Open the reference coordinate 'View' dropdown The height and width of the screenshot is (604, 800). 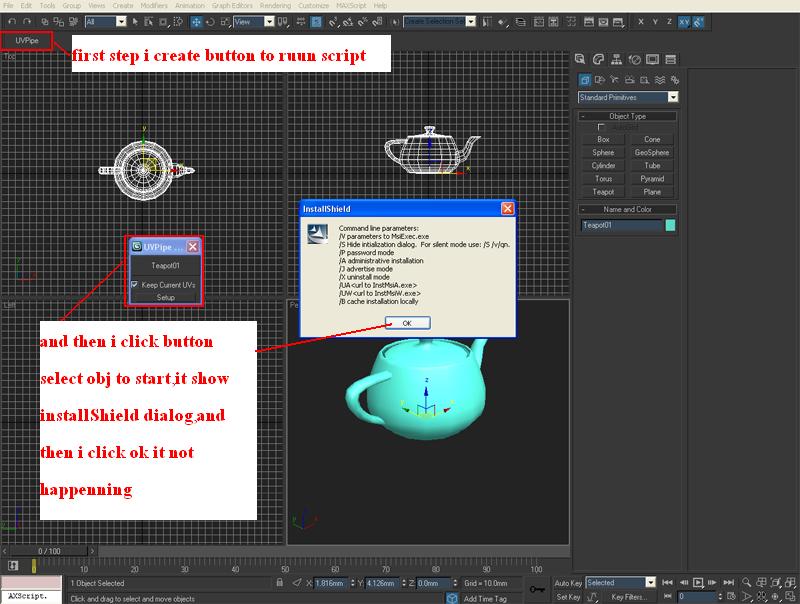[269, 22]
